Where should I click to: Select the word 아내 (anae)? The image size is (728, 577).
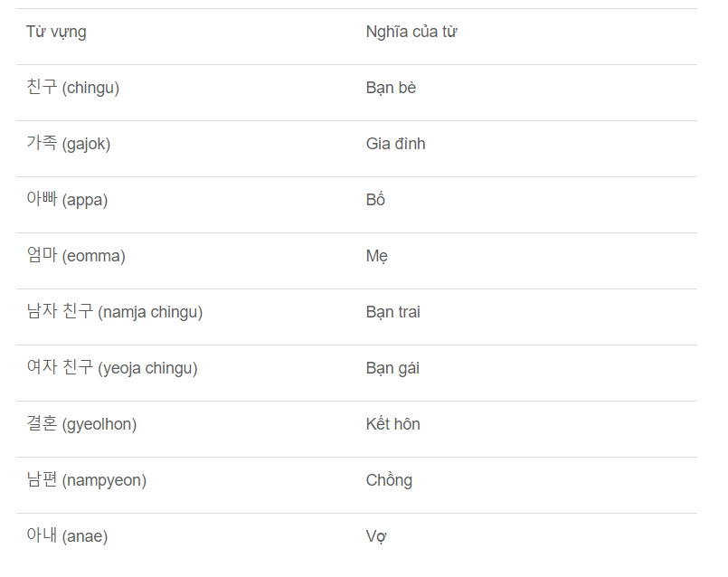coord(67,536)
